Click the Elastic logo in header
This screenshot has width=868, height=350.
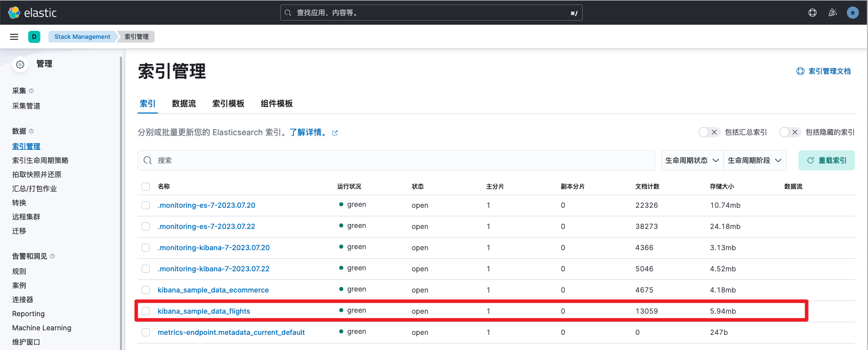pyautogui.click(x=33, y=13)
